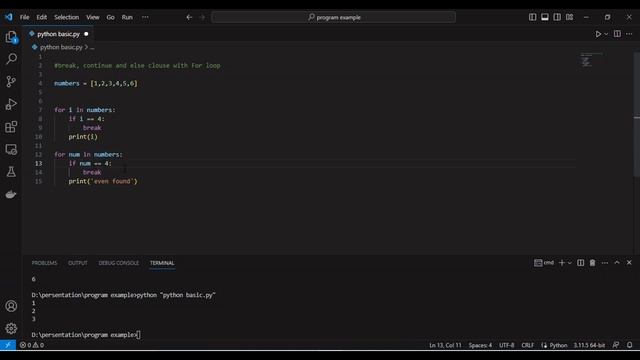This screenshot has width=640, height=360.
Task: Open Remote Explorer icon
Action: pos(11,149)
